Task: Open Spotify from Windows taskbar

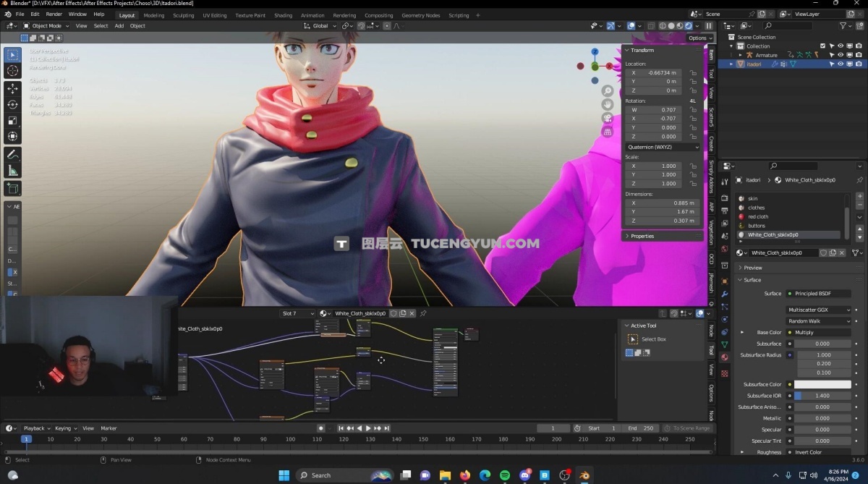Action: coord(505,475)
